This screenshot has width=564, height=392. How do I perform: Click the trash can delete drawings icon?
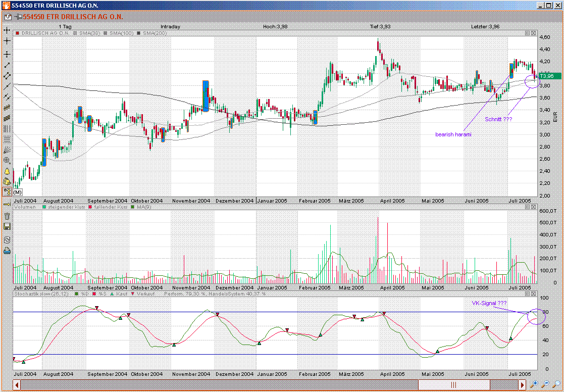[7, 216]
